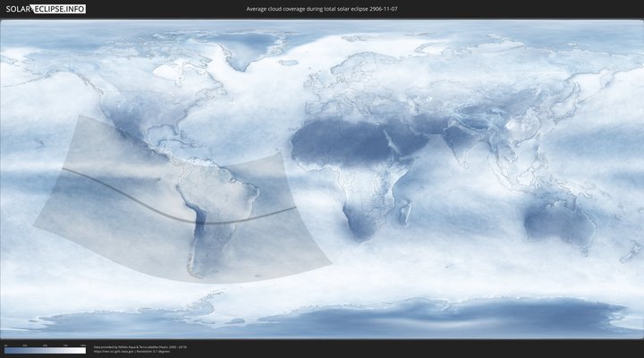The height and width of the screenshot is (358, 644).
Task: Click the average cloud coverage title text
Action: click(x=322, y=9)
